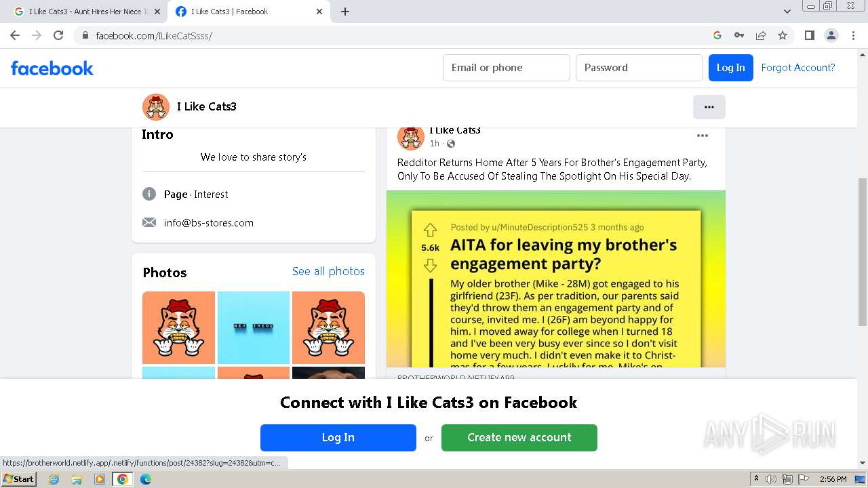Viewport: 868px width, 488px height.
Task: Click the Facebook logo
Action: point(52,68)
